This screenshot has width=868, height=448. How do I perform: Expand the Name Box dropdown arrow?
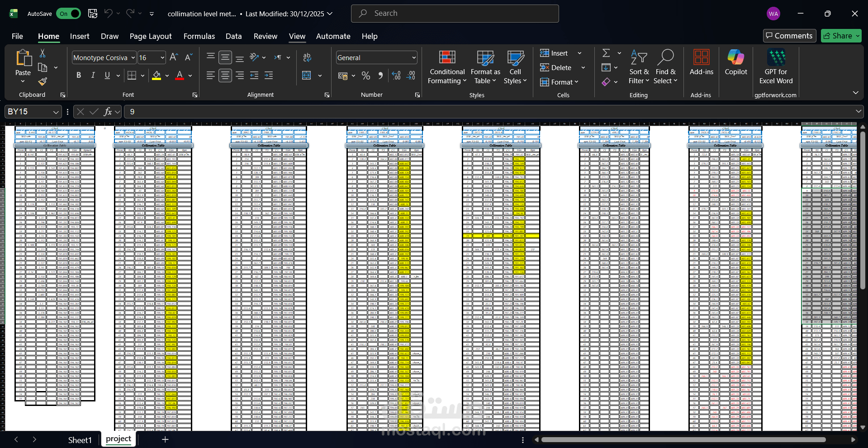56,112
